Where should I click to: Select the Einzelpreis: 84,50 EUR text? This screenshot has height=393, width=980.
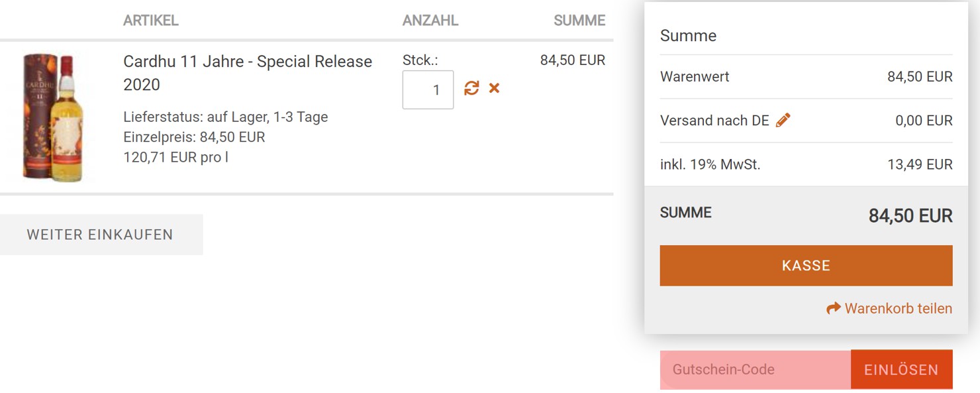(194, 137)
